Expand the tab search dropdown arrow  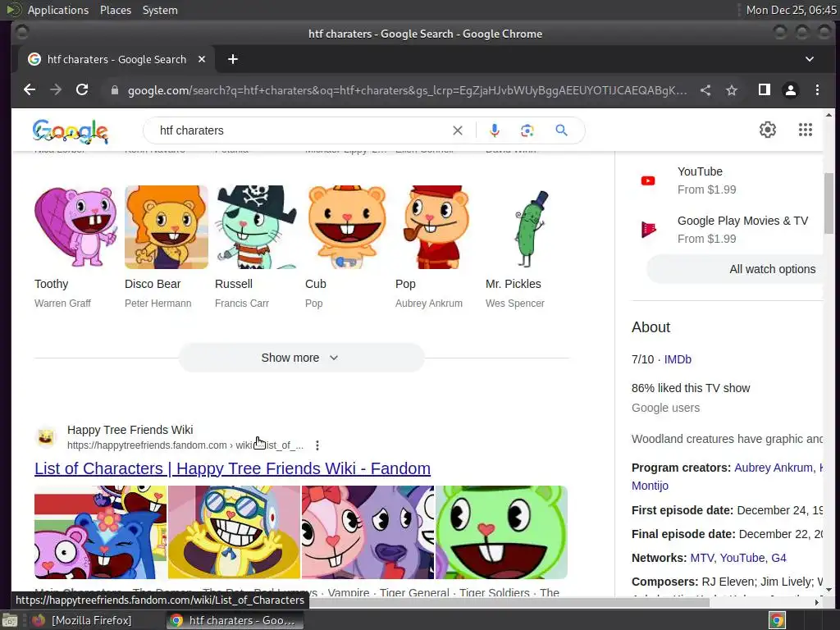coord(810,59)
